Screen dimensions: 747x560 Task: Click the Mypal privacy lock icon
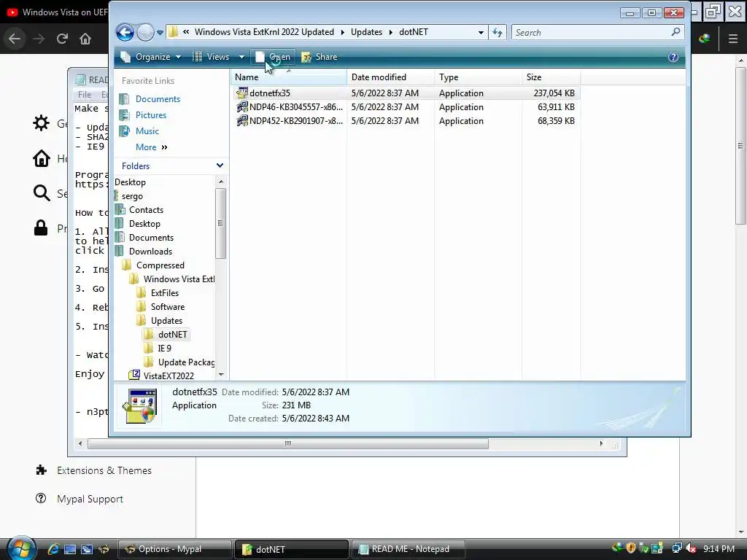(41, 228)
